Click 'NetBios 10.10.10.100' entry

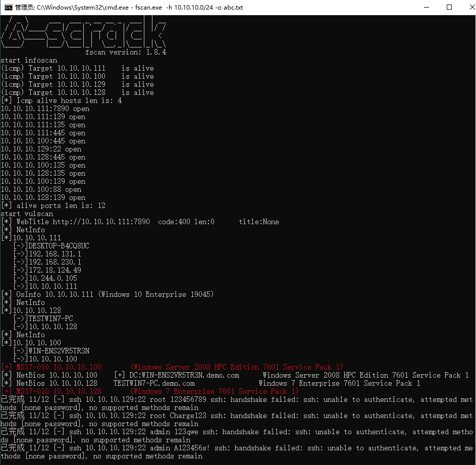[x=57, y=375]
